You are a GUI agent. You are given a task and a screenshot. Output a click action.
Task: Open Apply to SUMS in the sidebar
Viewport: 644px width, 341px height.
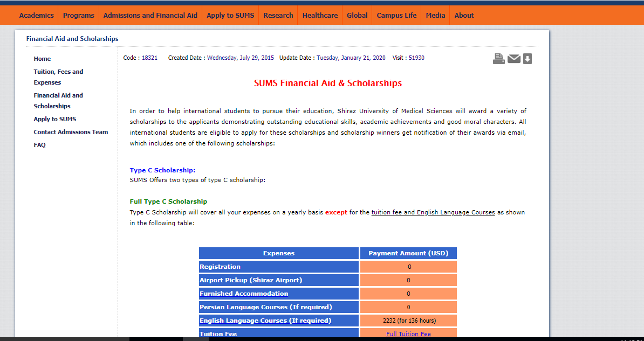pos(55,119)
